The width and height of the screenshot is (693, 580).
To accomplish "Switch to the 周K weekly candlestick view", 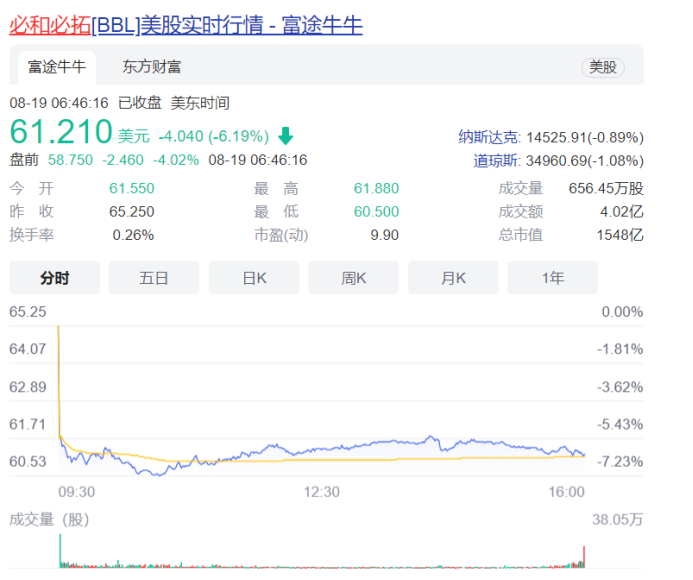I will (353, 278).
